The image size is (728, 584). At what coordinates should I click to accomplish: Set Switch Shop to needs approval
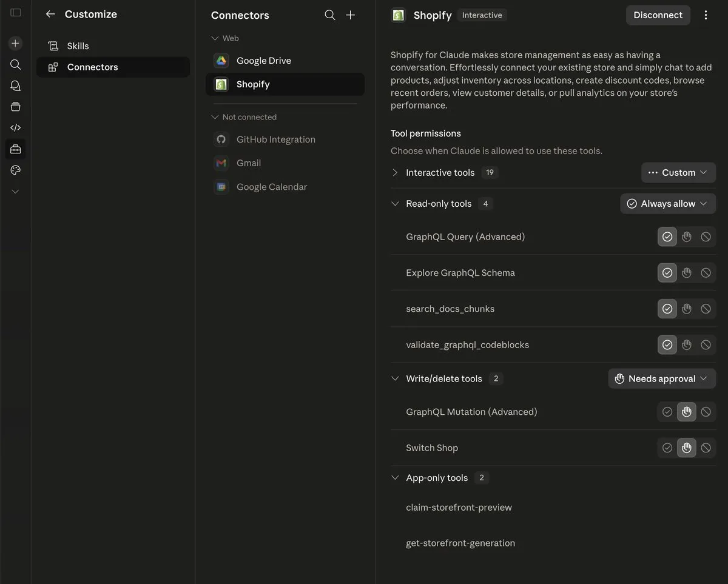pos(687,448)
